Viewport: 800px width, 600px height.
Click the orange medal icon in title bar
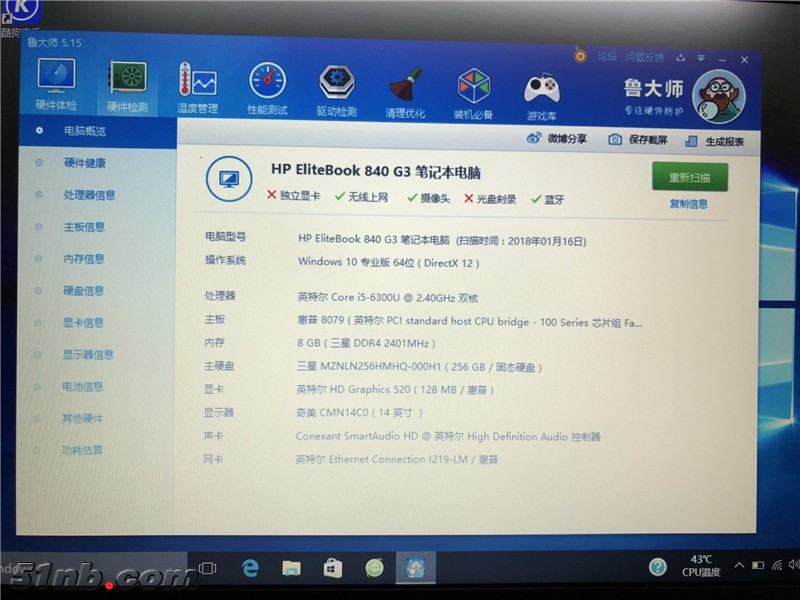click(x=580, y=55)
